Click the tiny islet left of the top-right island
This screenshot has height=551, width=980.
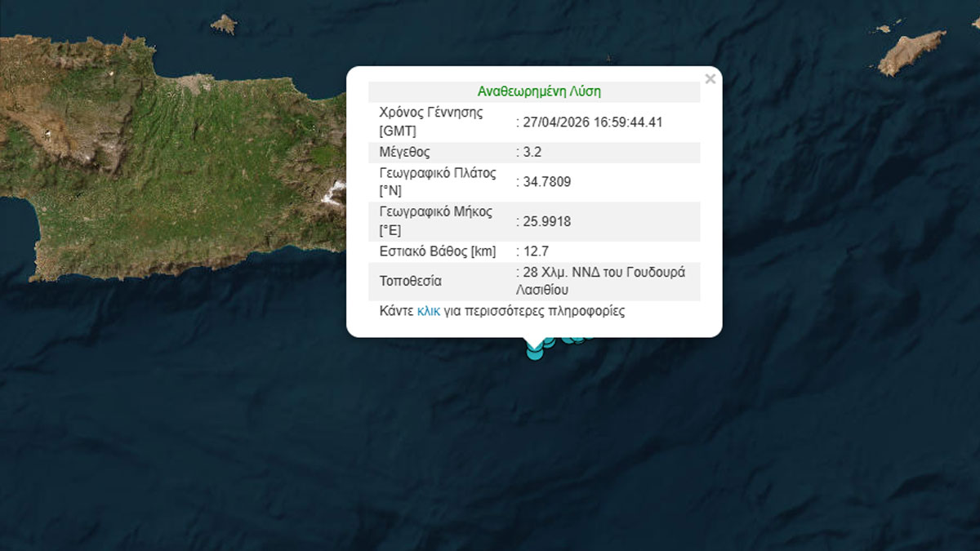pyautogui.click(x=883, y=29)
